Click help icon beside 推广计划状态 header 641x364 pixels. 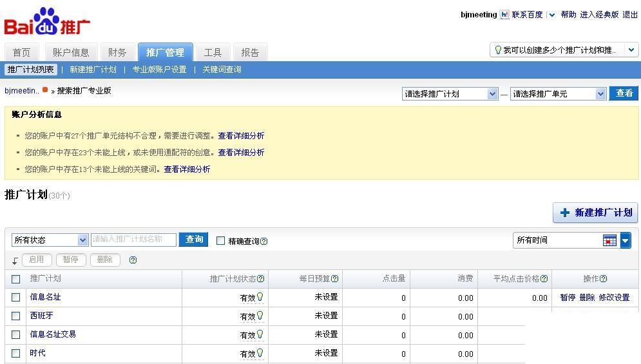[x=260, y=278]
